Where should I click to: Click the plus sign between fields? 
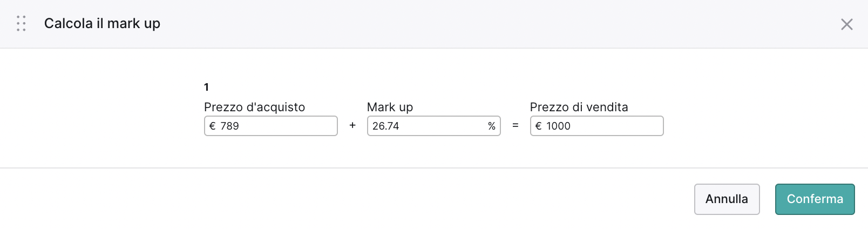tap(352, 125)
